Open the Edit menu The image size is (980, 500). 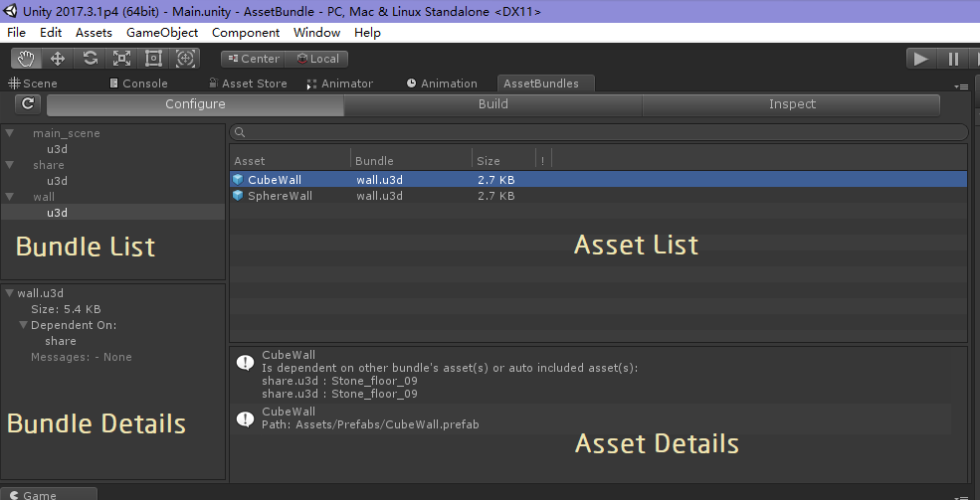point(51,33)
